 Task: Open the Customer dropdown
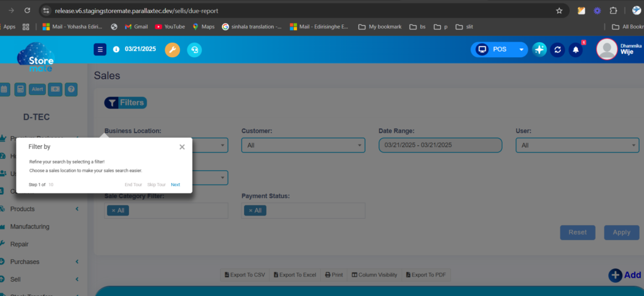click(303, 145)
